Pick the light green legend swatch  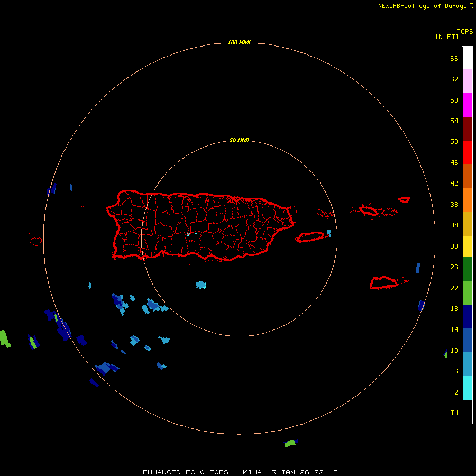coord(467,292)
